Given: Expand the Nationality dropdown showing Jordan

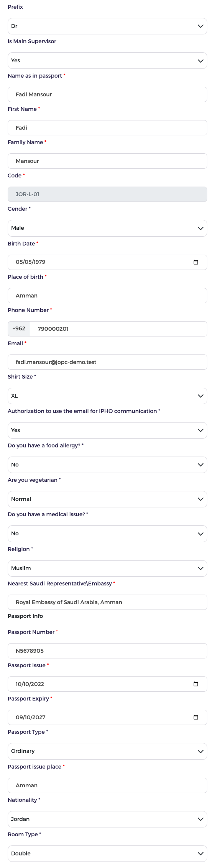Looking at the screenshot, I should tap(107, 819).
